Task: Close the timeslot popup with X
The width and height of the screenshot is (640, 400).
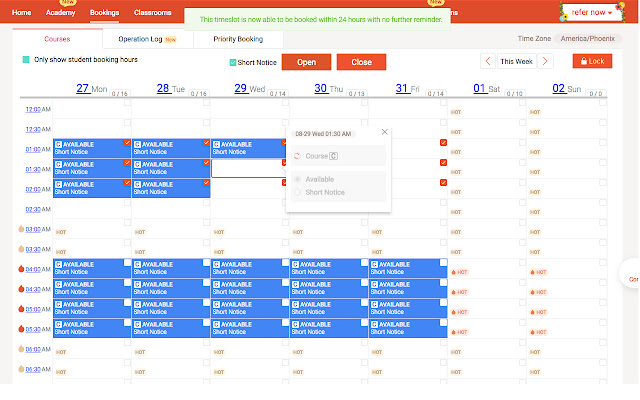Action: click(384, 132)
